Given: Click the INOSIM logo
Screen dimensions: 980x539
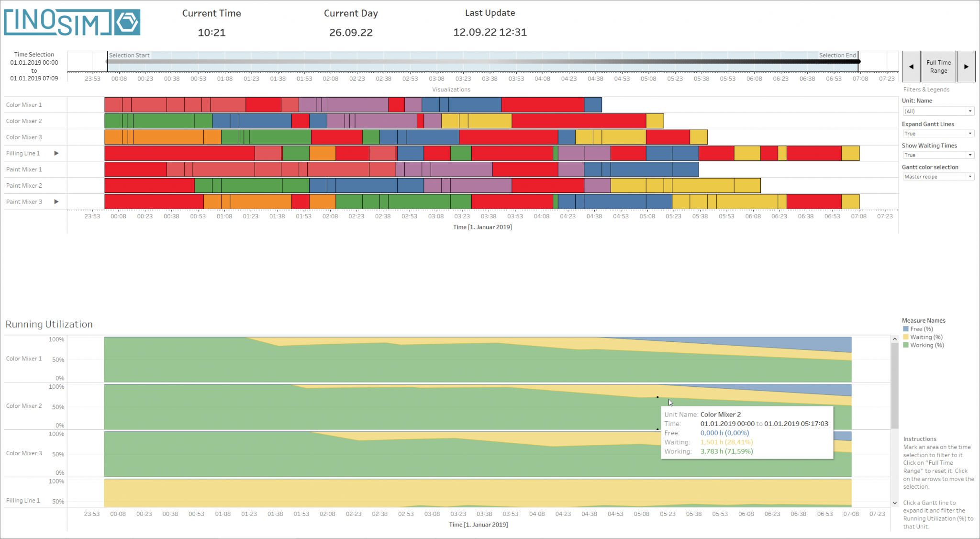Looking at the screenshot, I should [72, 22].
